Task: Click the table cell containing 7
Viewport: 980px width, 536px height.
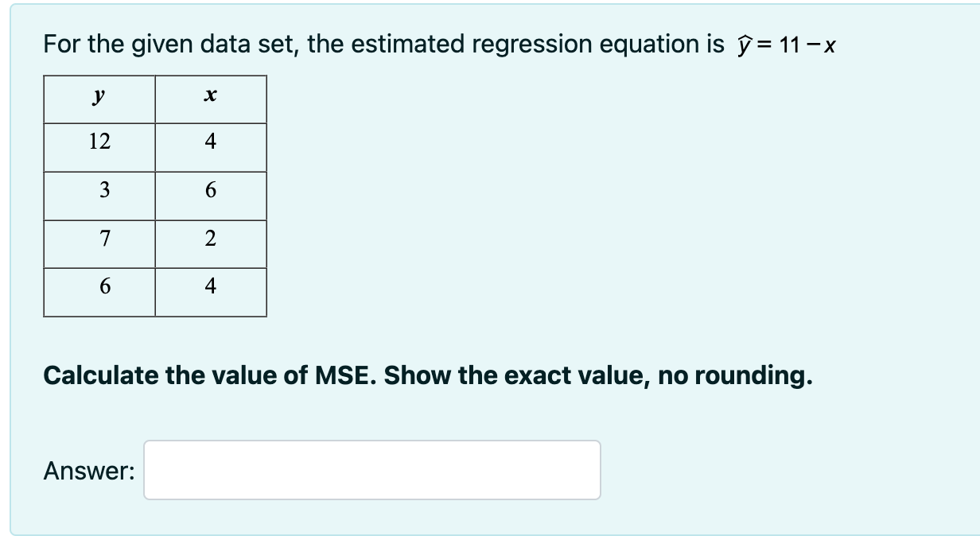Action: tap(99, 243)
